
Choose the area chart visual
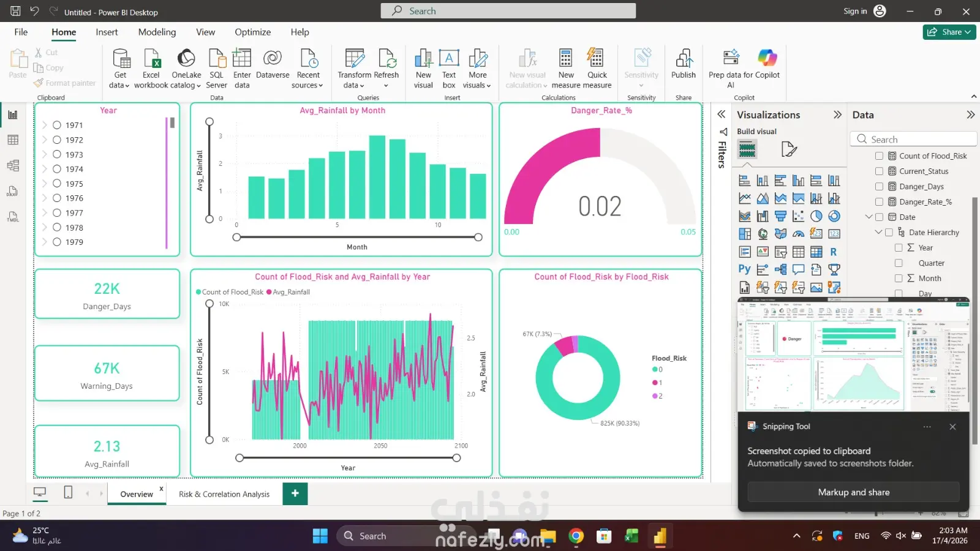point(763,198)
